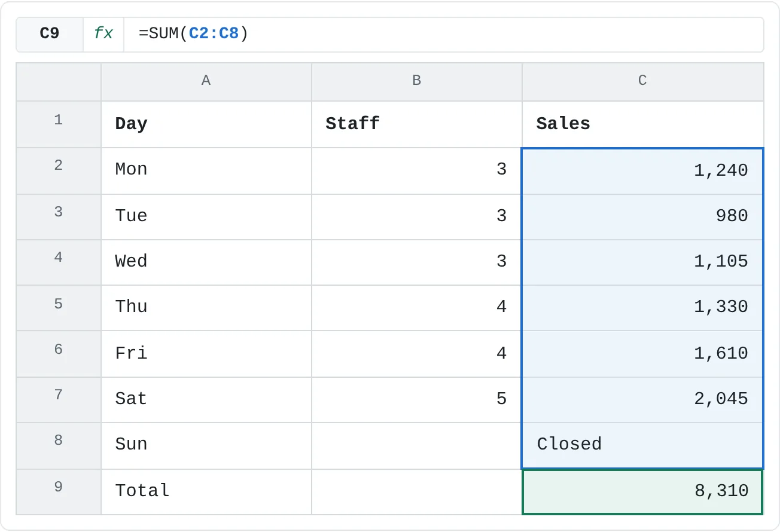Select the "Day" header cell

click(206, 124)
